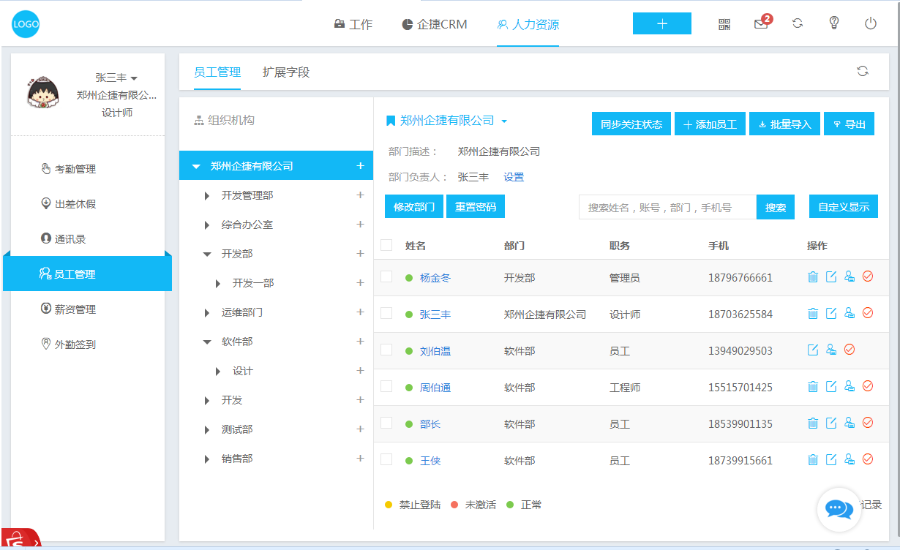Edit employee 刘伯温 using pencil icon
This screenshot has height=550, width=900.
click(x=813, y=350)
